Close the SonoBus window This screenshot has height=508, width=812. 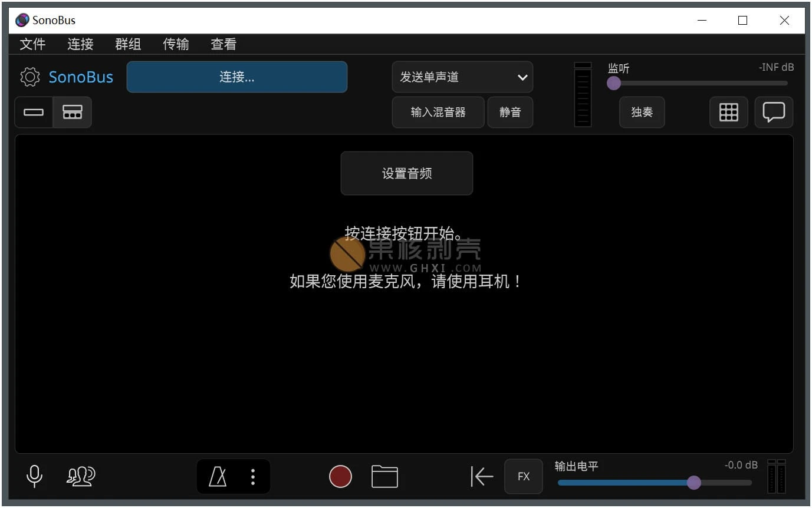pyautogui.click(x=784, y=21)
